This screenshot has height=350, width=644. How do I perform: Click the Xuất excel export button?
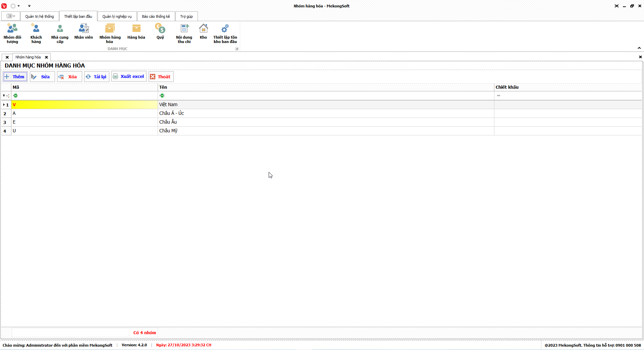pos(129,77)
